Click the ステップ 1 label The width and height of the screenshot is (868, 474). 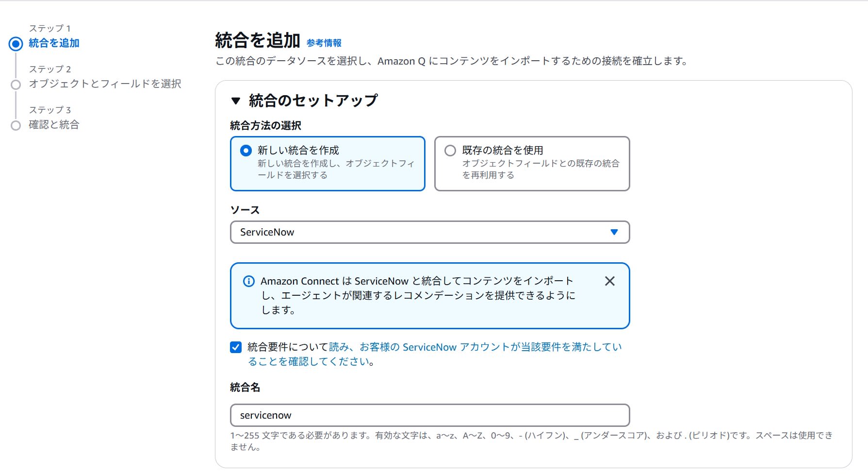point(50,28)
